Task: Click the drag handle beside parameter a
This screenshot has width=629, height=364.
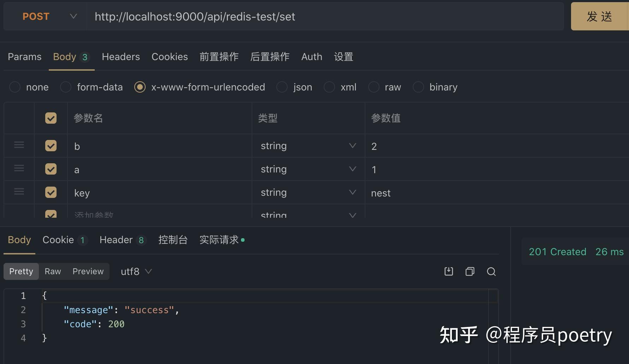Action: click(19, 169)
